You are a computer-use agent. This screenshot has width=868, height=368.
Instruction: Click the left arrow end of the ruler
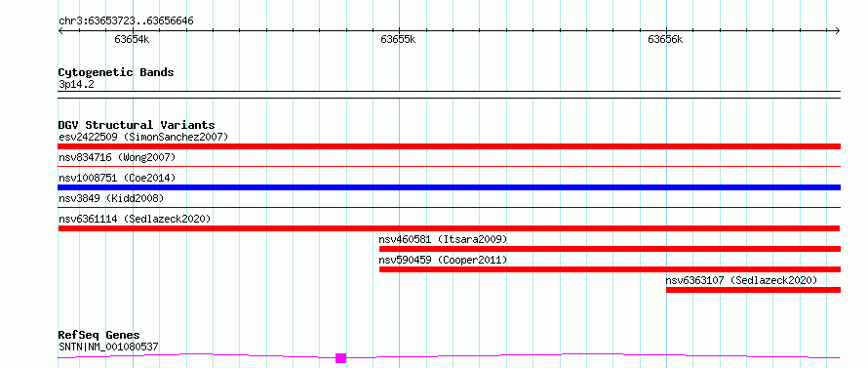(60, 31)
